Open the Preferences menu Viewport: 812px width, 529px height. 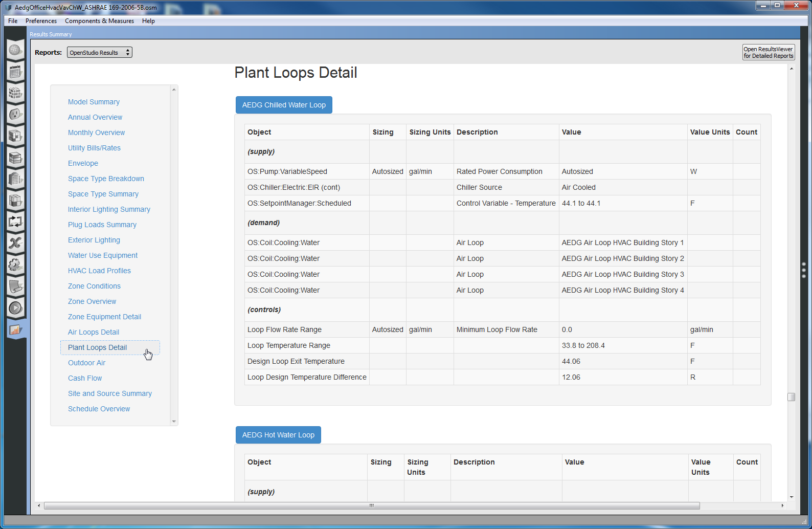tap(41, 21)
